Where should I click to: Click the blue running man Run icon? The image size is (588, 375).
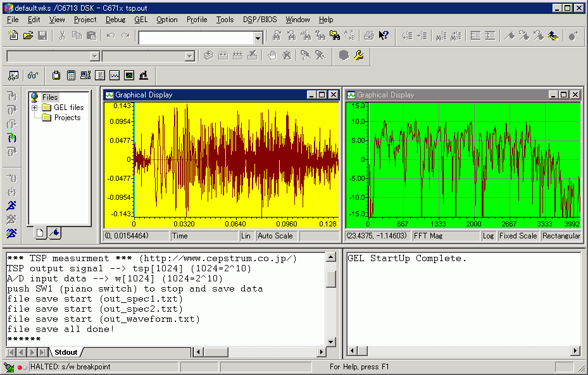11,206
